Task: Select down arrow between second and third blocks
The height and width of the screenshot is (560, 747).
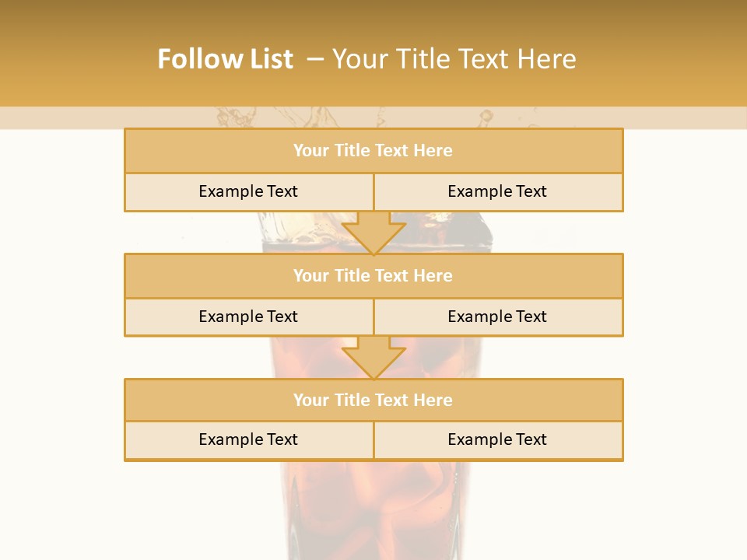Action: pos(373,357)
